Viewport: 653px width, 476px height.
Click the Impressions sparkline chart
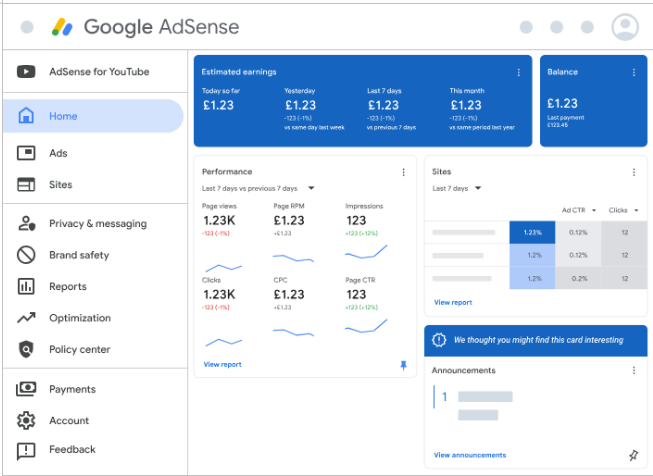click(366, 252)
